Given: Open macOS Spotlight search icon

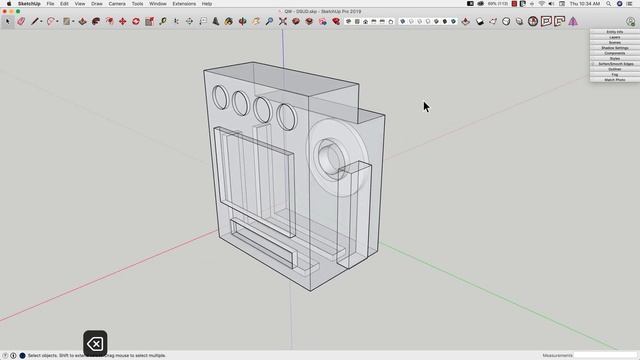Looking at the screenshot, I should pos(609,4).
